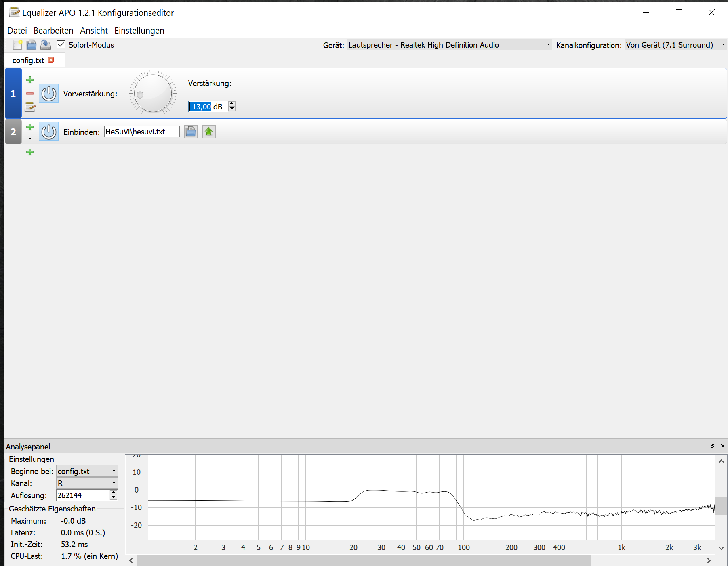Click graph horizontal scrollbar left arrow

131,561
